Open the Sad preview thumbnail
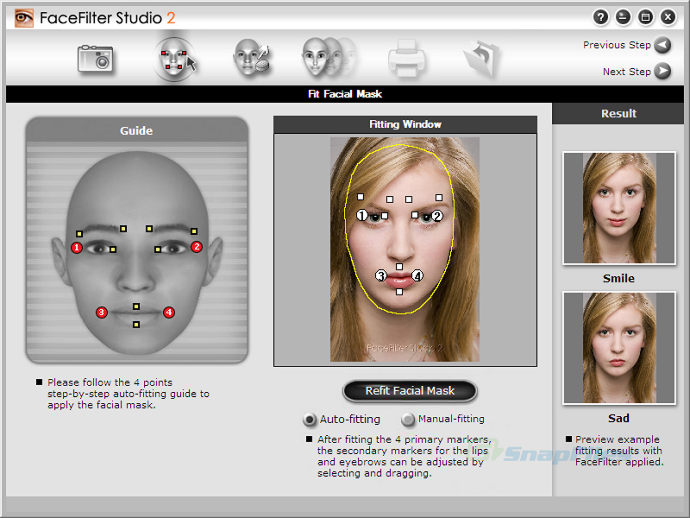This screenshot has height=518, width=690. [x=619, y=348]
